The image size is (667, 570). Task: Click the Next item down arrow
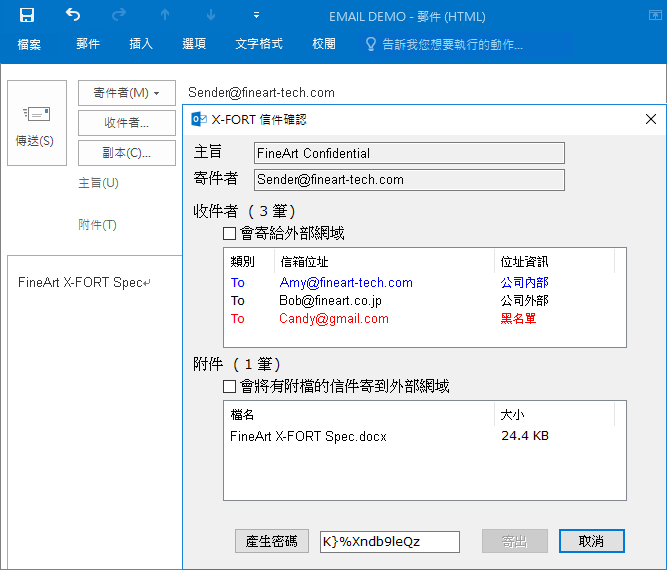(x=211, y=15)
